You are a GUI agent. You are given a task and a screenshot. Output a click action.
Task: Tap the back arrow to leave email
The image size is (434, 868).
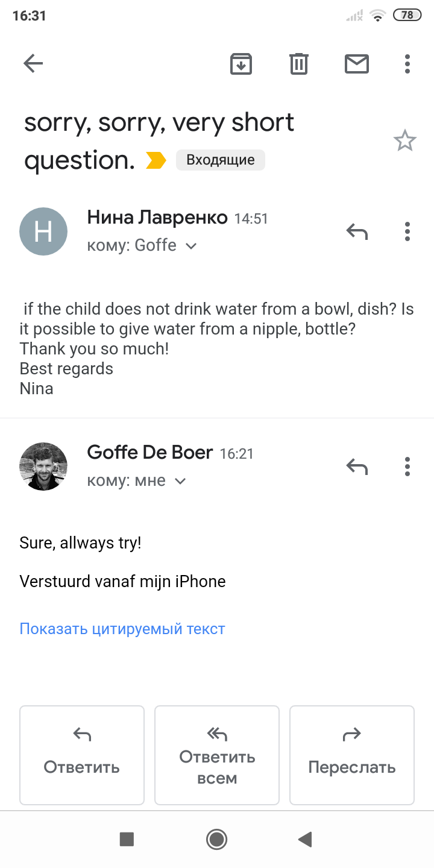pos(33,63)
